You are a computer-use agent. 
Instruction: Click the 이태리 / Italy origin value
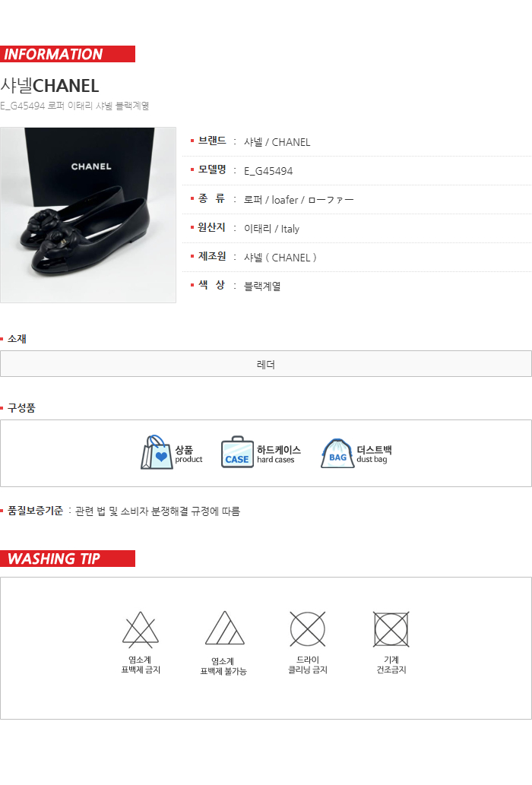pos(271,229)
